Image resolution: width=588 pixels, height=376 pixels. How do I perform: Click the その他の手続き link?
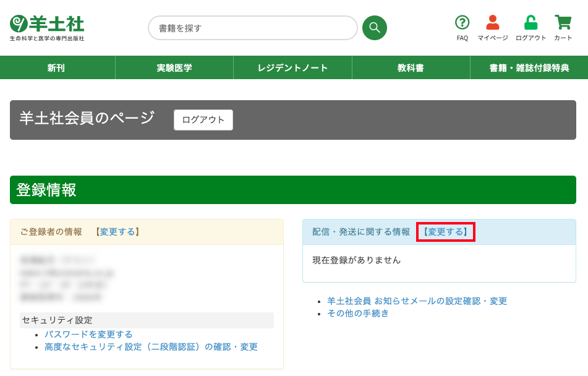[x=358, y=314]
